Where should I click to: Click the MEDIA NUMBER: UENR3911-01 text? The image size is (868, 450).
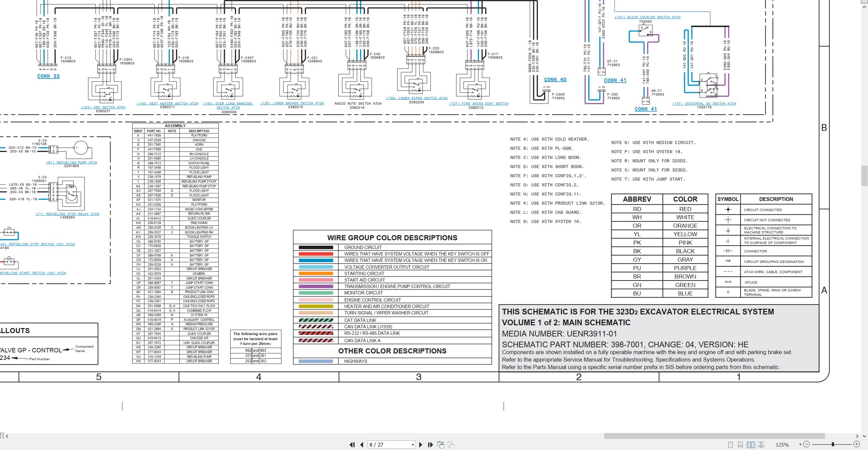click(x=559, y=334)
